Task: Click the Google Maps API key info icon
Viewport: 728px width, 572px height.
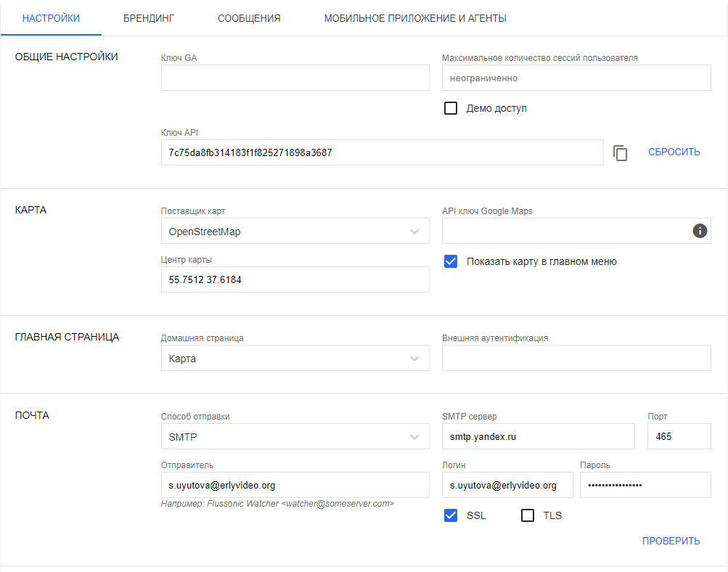Action: 700,231
